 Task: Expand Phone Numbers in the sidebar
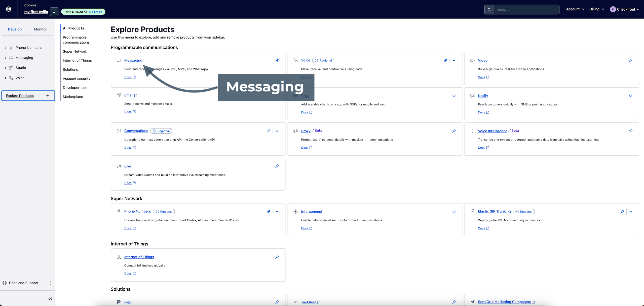(6, 48)
